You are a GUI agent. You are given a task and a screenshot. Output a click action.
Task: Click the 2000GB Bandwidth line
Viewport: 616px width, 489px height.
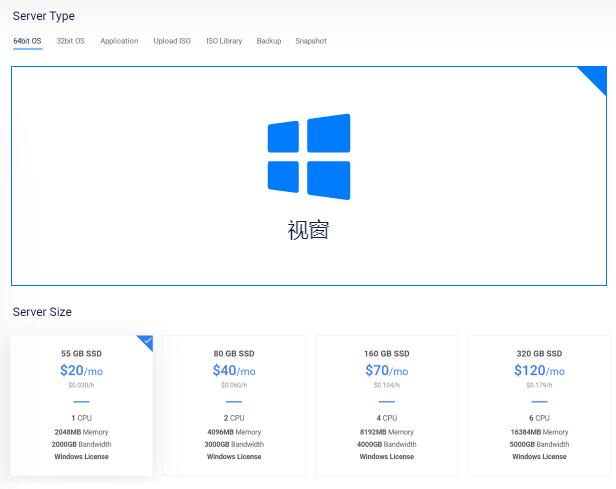[x=81, y=444]
